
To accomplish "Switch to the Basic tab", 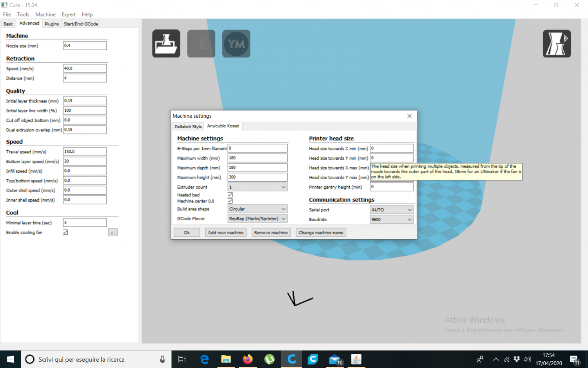I will tap(8, 24).
